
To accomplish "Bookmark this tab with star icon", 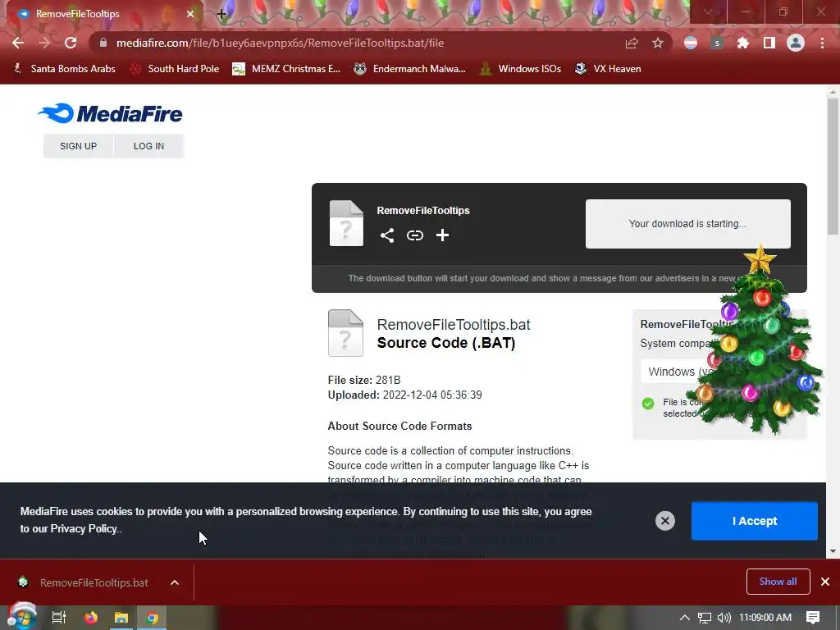I will click(658, 43).
